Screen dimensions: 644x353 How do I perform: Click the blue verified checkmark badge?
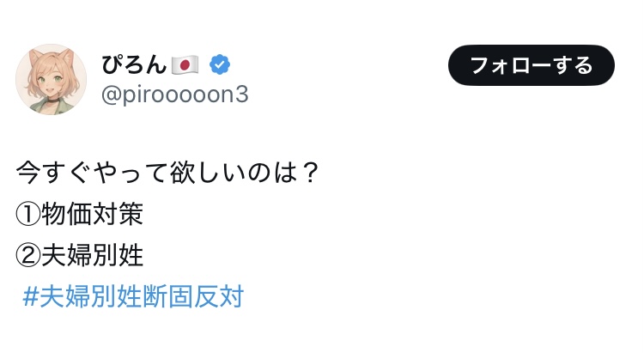click(x=220, y=64)
